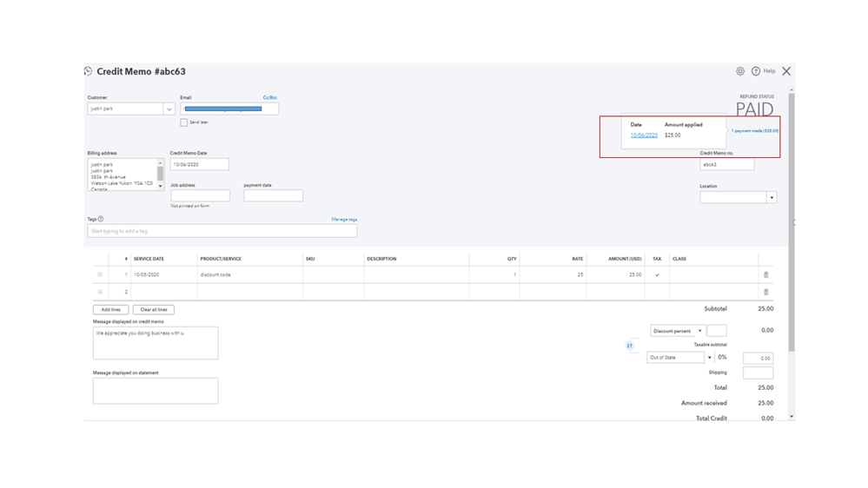The height and width of the screenshot is (488, 868).
Task: Open the Location dropdown
Action: coord(771,198)
